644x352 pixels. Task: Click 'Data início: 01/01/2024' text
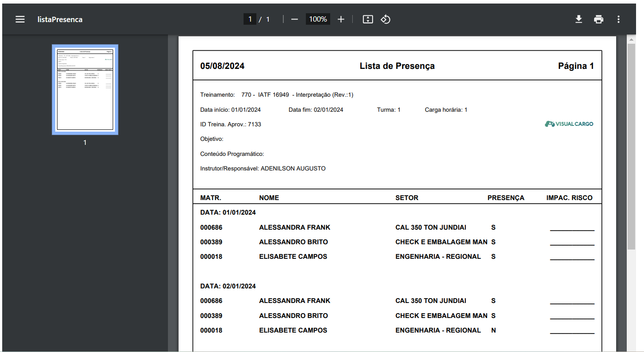[x=230, y=110]
